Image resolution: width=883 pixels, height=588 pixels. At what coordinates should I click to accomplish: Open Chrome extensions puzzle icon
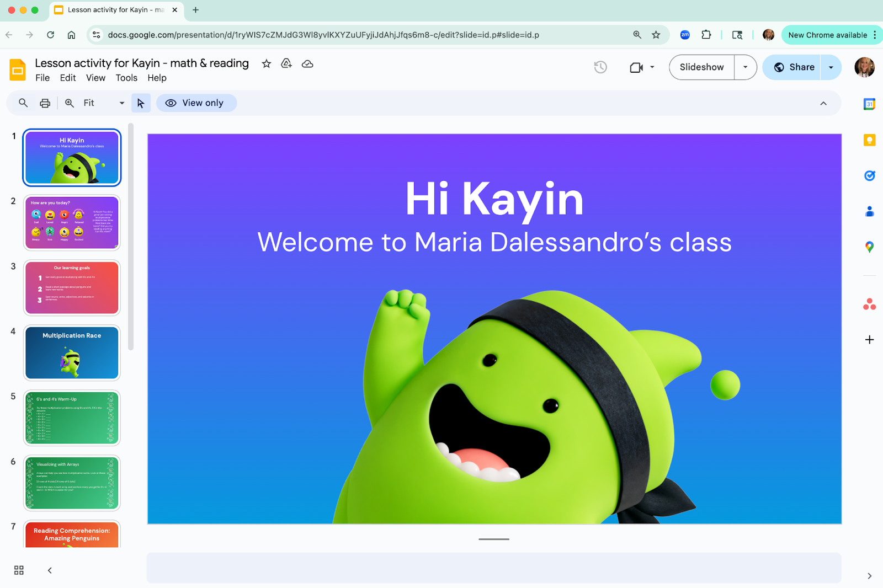pyautogui.click(x=706, y=35)
